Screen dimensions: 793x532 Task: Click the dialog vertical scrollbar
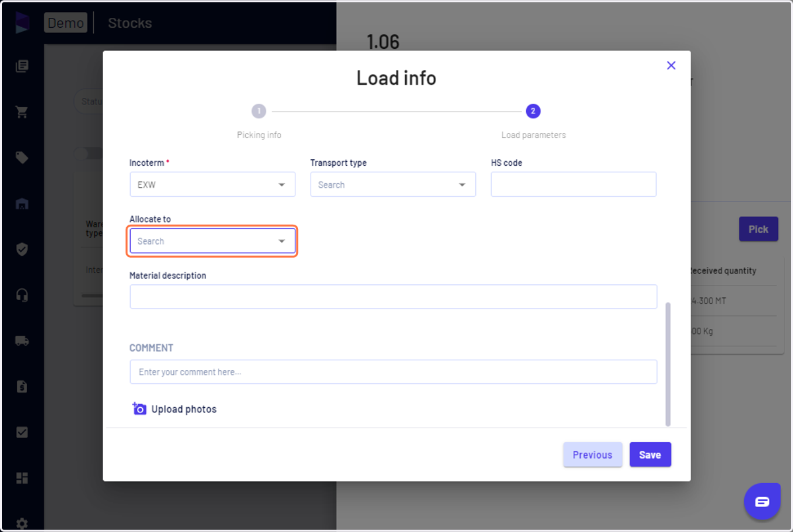coord(668,364)
